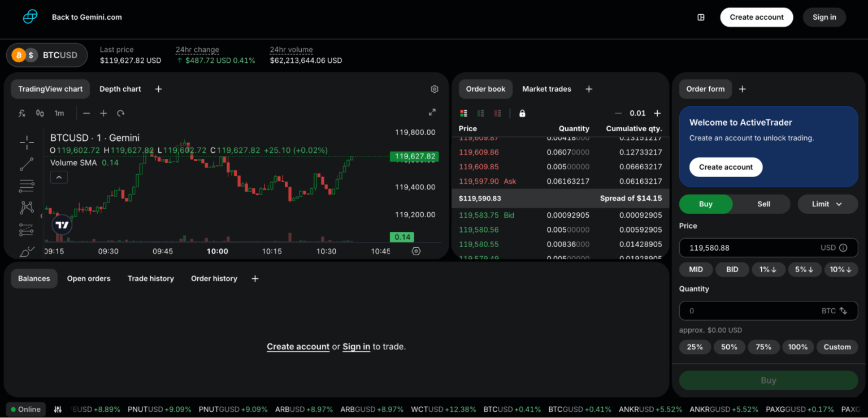Image resolution: width=868 pixels, height=418 pixels.
Task: Open the chart settings gear
Action: point(434,89)
